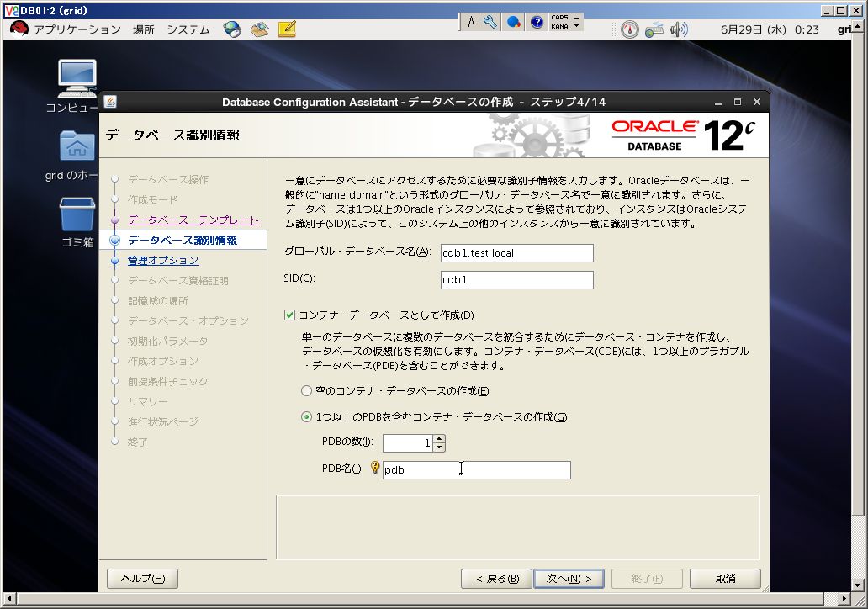Image resolution: width=868 pixels, height=609 pixels.
Task: Open the コンピュータ desktop icon
Action: pyautogui.click(x=76, y=87)
